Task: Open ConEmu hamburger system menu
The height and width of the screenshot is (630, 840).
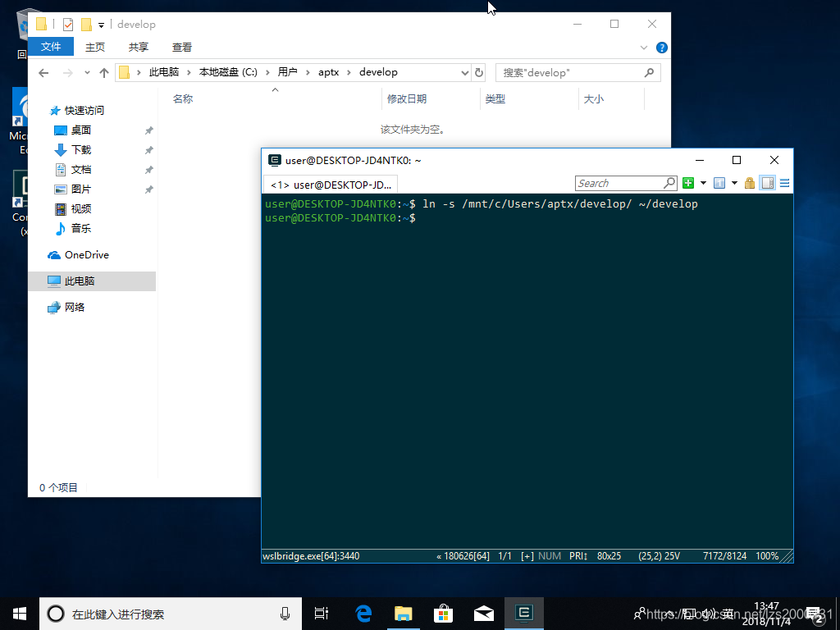Action: [x=784, y=183]
